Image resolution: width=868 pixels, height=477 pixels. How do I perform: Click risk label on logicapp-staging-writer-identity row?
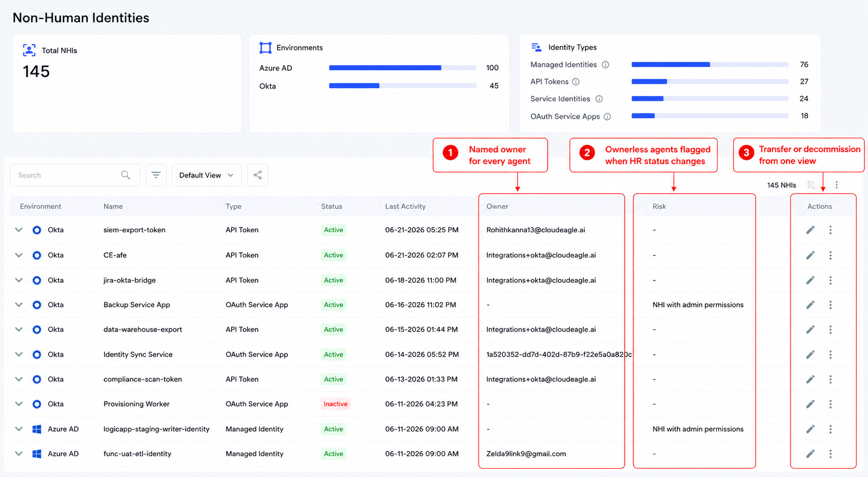pyautogui.click(x=698, y=429)
